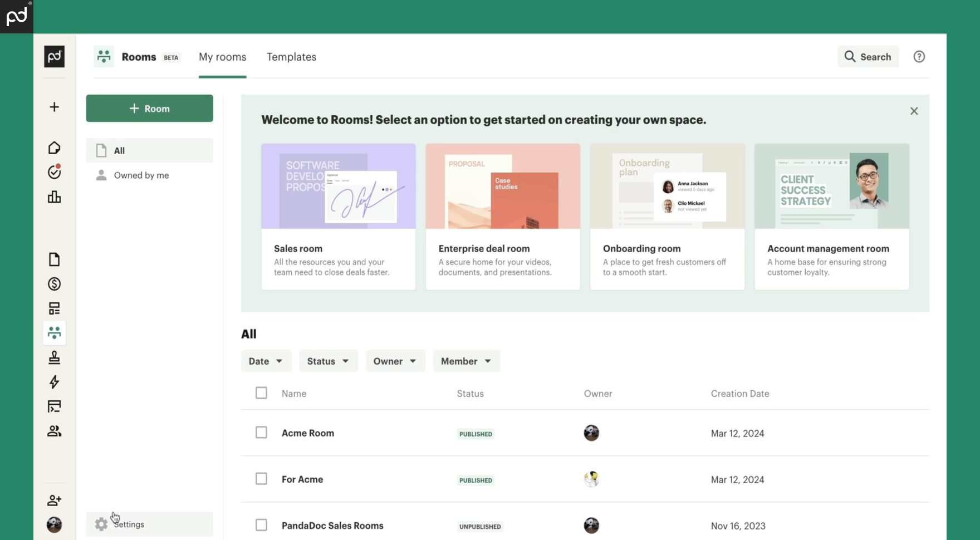Click the owner avatar for Acme Room
Screen dimensions: 980x540
(591, 433)
